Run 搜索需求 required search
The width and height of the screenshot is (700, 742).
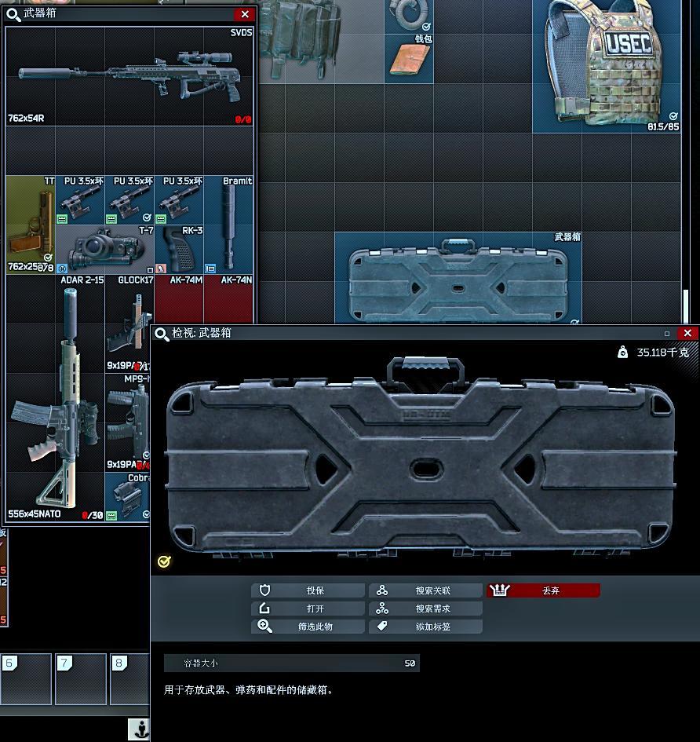(425, 609)
